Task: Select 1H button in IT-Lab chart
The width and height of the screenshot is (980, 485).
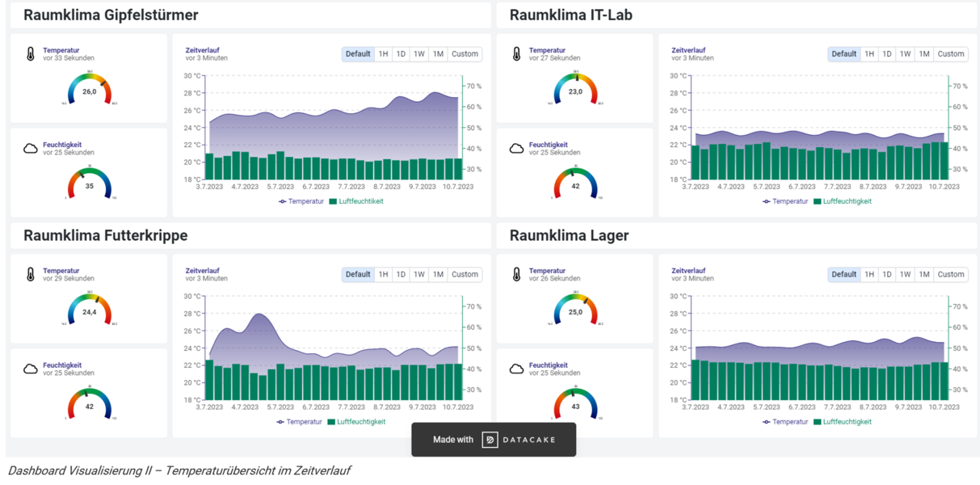Action: 869,54
